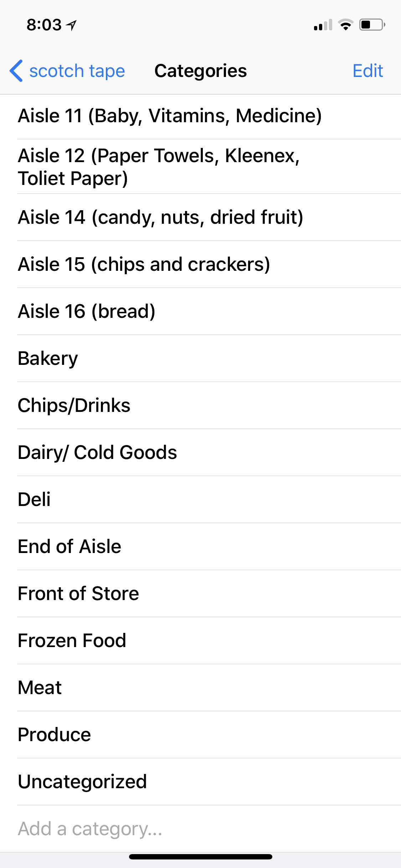Viewport: 401px width, 868px height.
Task: Tap the Add a category field
Action: 90,829
